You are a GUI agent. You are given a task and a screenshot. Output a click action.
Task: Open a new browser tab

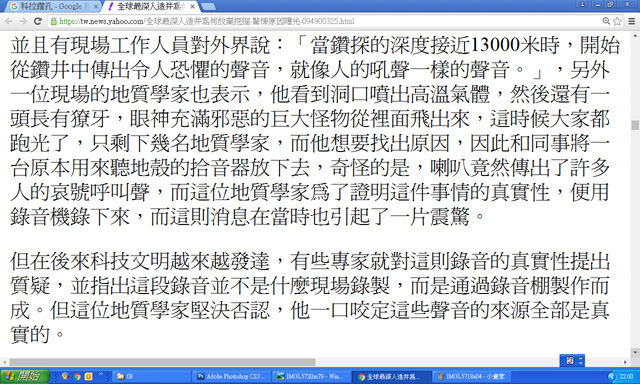tap(208, 6)
